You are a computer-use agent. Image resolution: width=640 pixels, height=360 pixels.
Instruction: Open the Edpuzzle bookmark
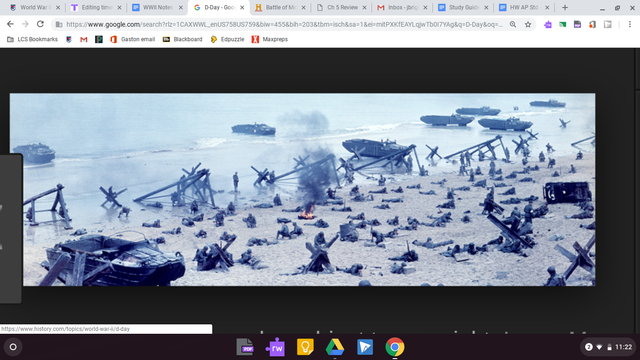pos(227,39)
